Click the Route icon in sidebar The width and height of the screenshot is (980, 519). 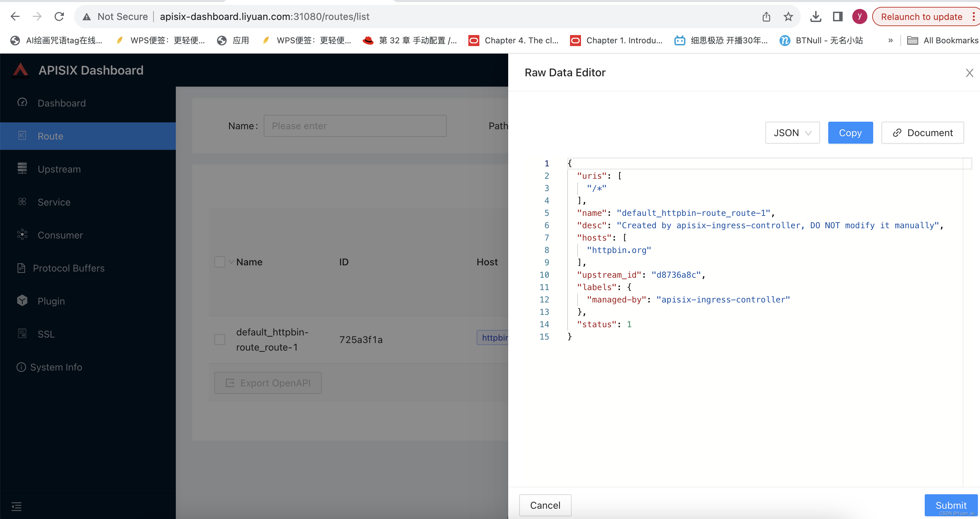pyautogui.click(x=22, y=135)
